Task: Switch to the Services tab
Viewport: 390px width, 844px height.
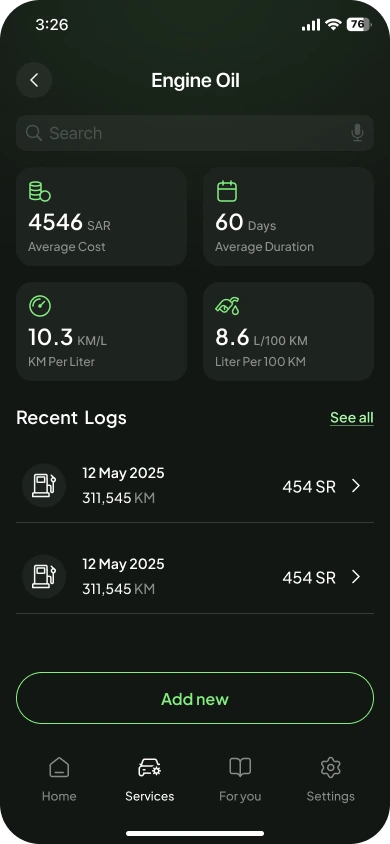Action: point(150,779)
